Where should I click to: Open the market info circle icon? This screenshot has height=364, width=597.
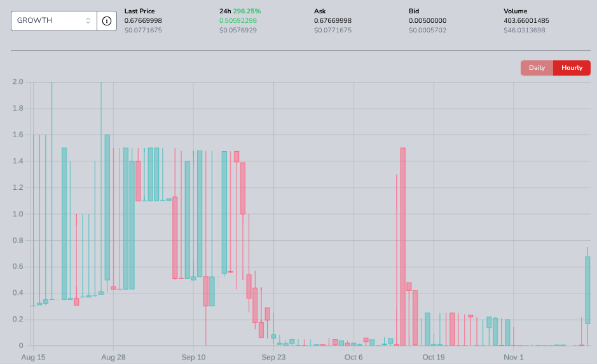tap(107, 20)
